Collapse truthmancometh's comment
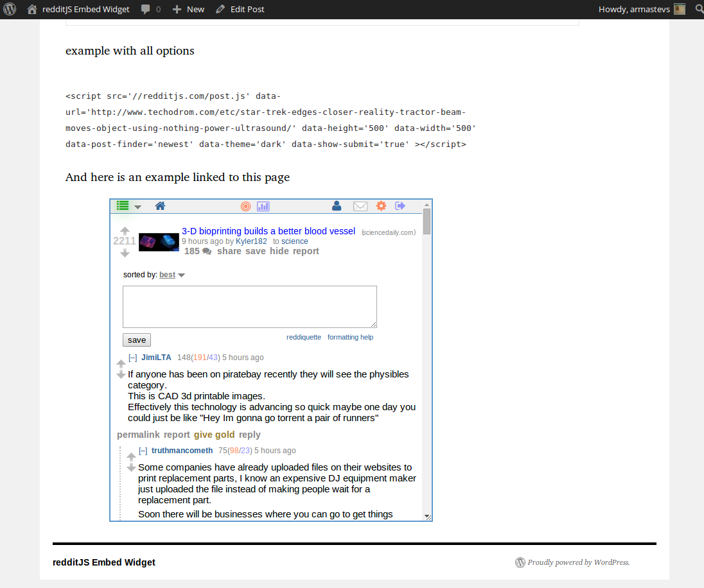This screenshot has height=588, width=704. coord(143,451)
